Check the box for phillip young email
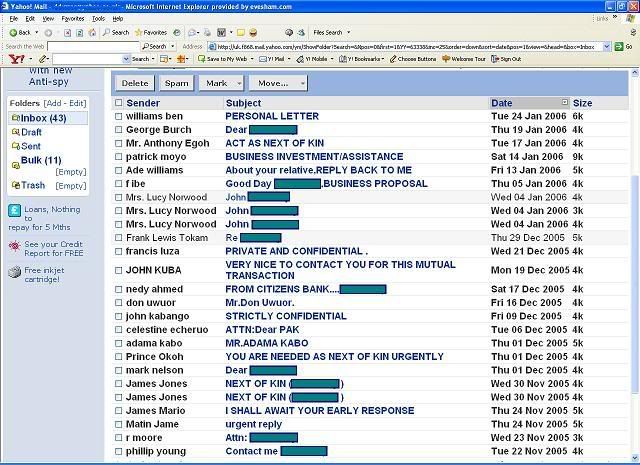 pyautogui.click(x=118, y=452)
